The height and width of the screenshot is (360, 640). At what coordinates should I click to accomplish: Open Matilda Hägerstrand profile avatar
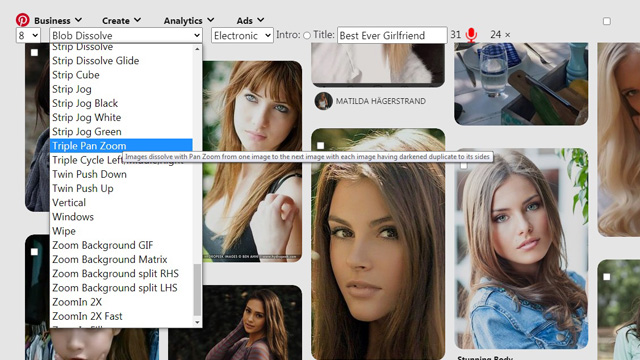pyautogui.click(x=323, y=101)
